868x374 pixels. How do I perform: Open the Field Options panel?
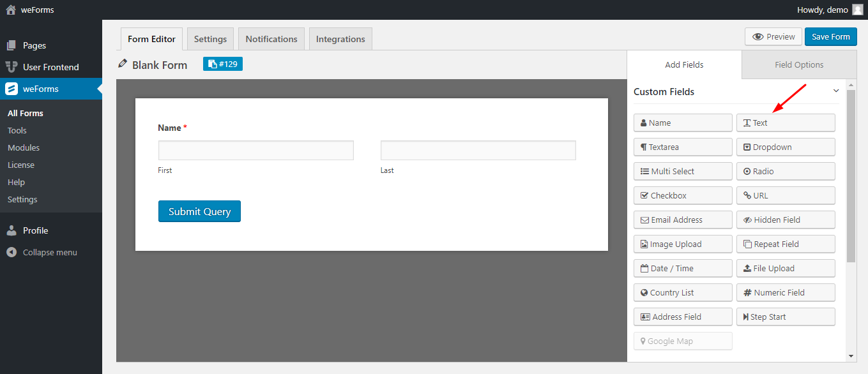tap(798, 64)
